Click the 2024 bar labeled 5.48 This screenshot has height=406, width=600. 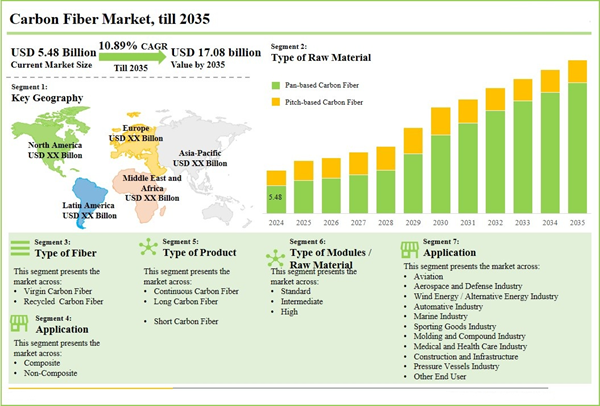click(276, 198)
